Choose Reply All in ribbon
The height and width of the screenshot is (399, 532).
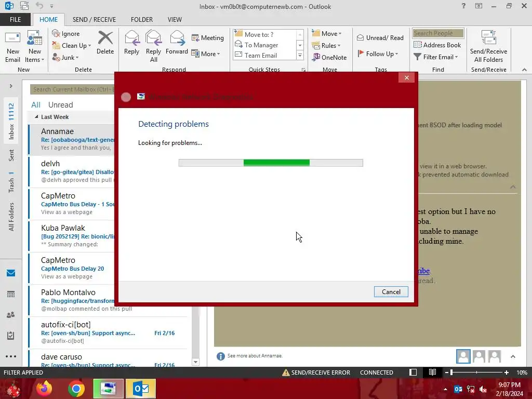pyautogui.click(x=153, y=46)
